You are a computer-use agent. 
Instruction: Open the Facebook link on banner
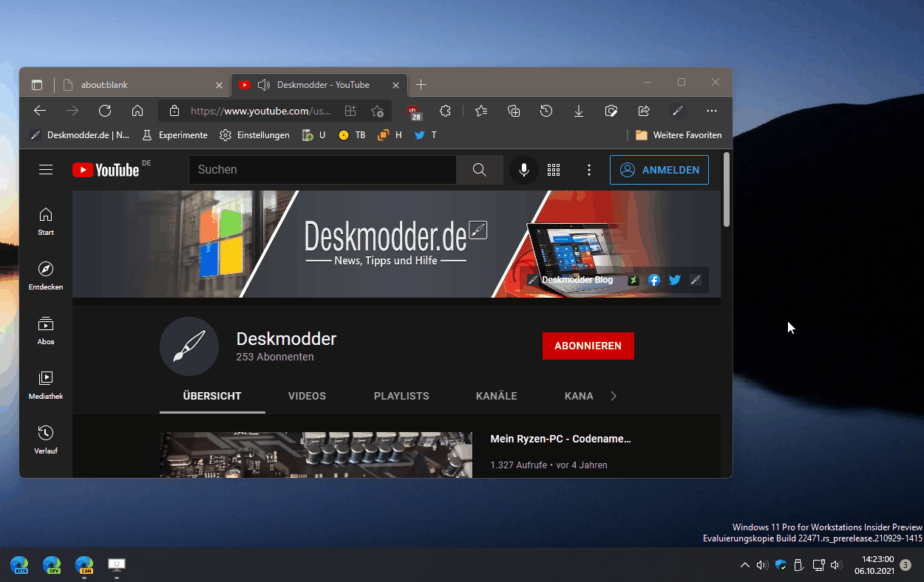(653, 280)
